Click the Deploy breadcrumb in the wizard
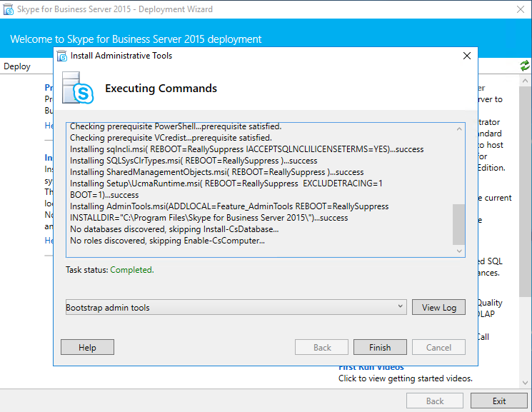 (17, 66)
